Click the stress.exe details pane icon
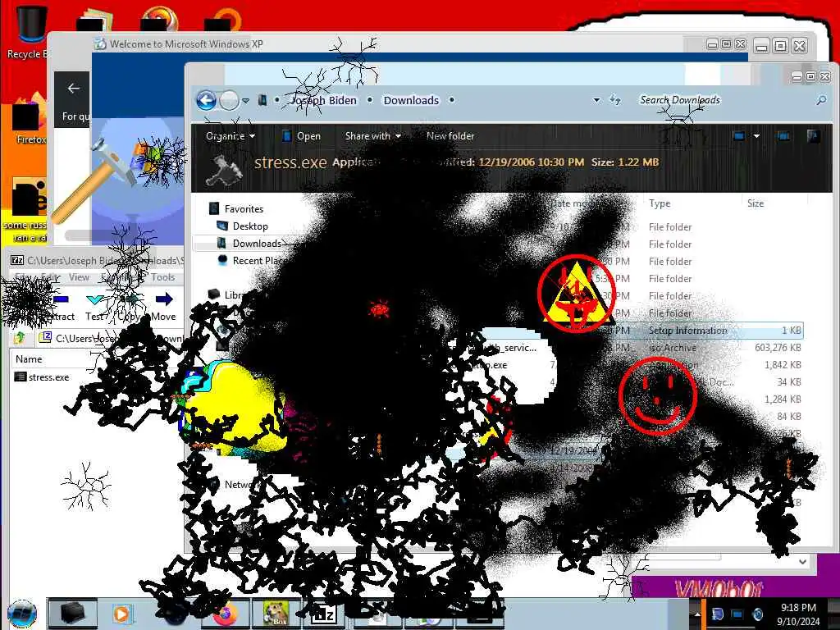 point(225,169)
